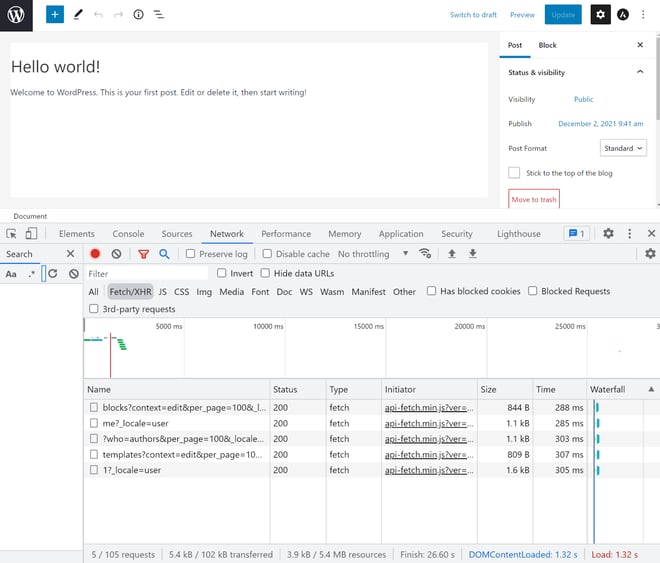Switch to the Block tab
The image size is (660, 563).
point(547,45)
